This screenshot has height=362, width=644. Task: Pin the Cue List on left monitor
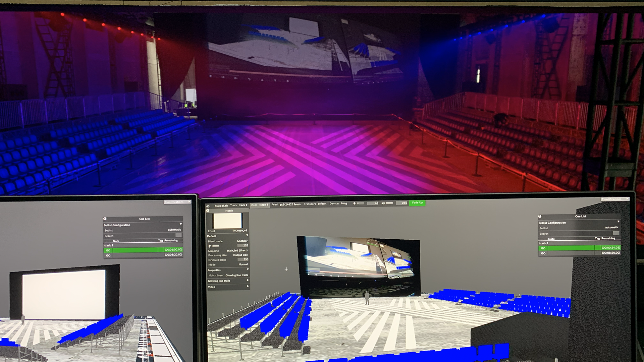(x=105, y=219)
